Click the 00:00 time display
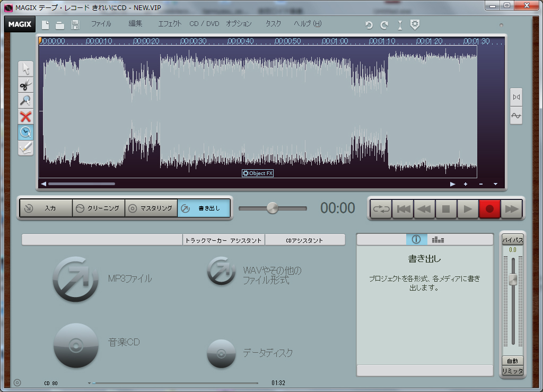The height and width of the screenshot is (392, 543). pyautogui.click(x=338, y=208)
